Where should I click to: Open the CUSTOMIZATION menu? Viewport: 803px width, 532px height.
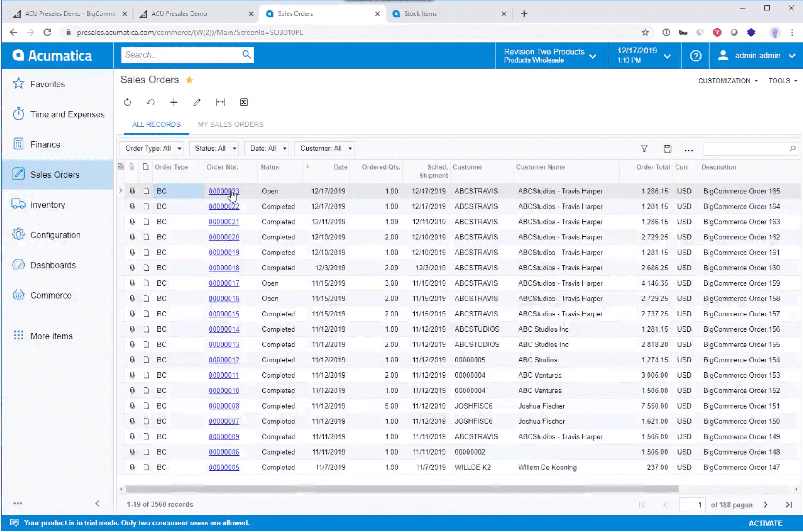point(728,81)
